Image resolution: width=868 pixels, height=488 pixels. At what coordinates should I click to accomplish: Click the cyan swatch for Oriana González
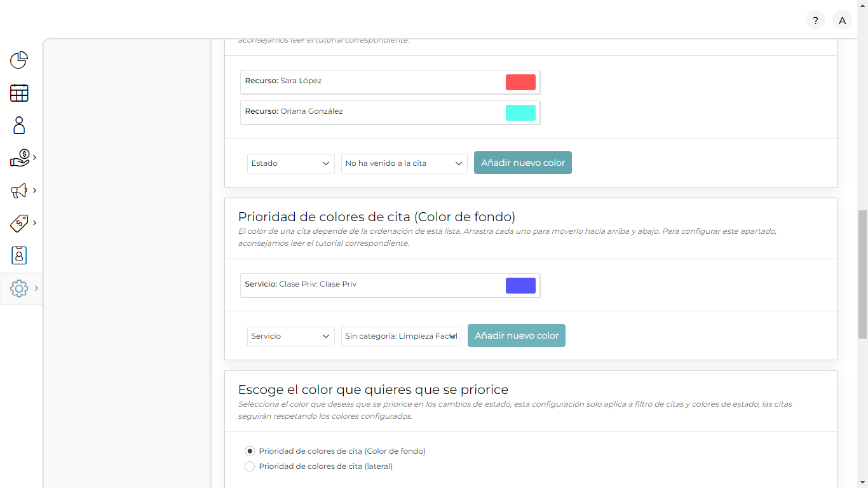click(520, 112)
